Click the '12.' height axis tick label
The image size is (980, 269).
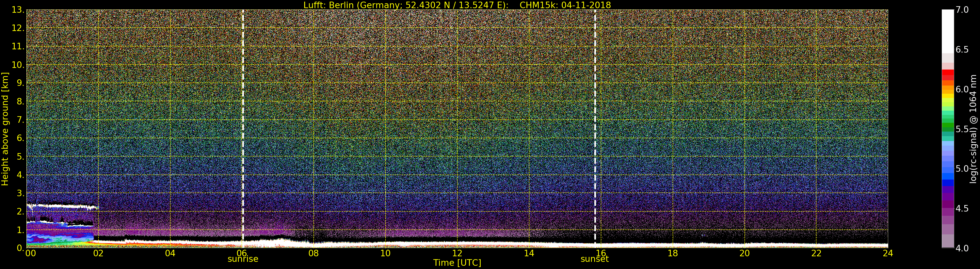[x=18, y=28]
